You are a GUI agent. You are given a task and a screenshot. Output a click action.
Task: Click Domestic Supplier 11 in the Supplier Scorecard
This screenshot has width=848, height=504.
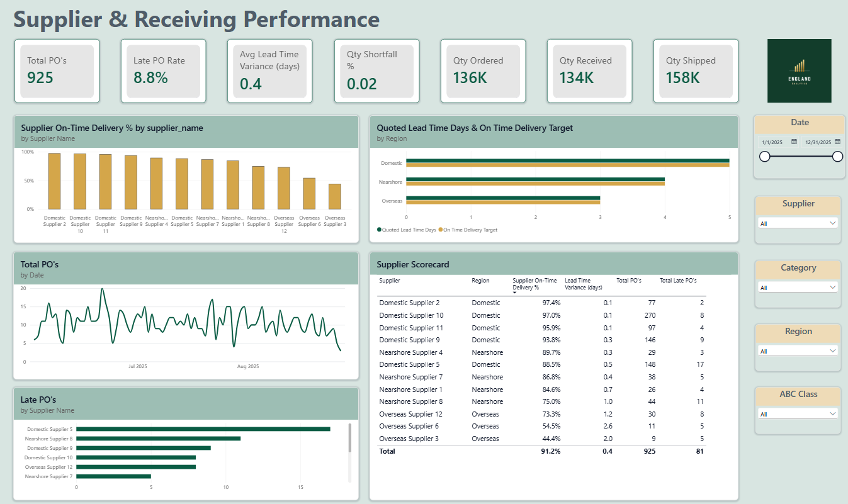[411, 328]
